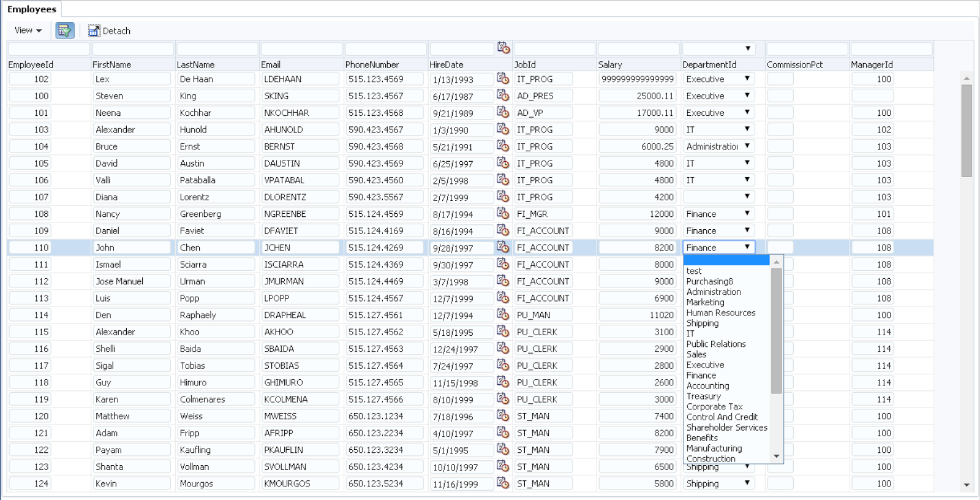This screenshot has width=980, height=500.
Task: Open date picker for Nancy Greenberg
Action: [x=503, y=213]
